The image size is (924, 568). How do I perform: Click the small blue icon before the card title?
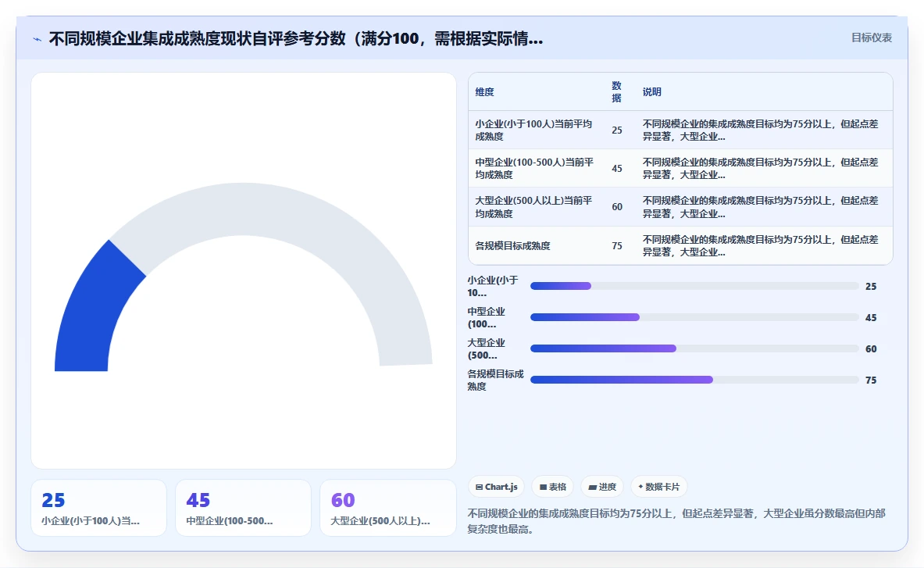(37, 40)
